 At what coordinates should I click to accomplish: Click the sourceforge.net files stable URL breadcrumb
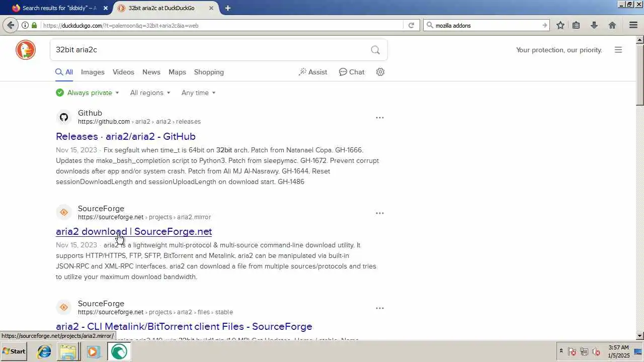[155, 312]
